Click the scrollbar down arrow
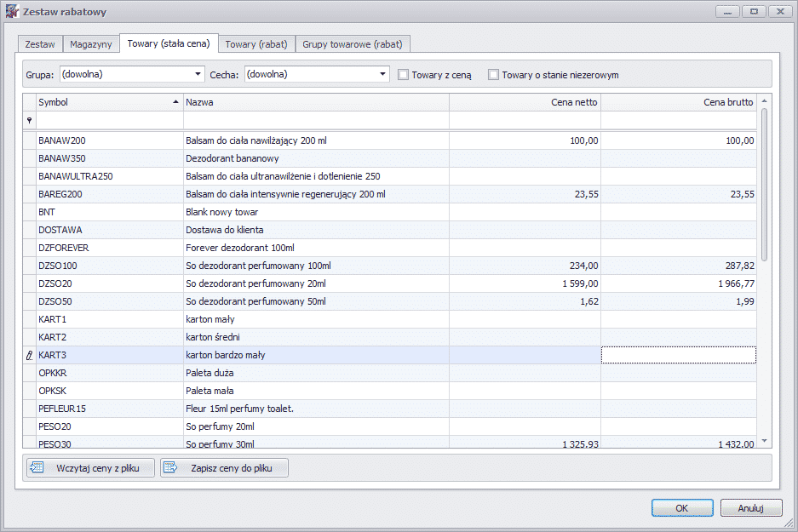The width and height of the screenshot is (798, 532). click(x=764, y=441)
